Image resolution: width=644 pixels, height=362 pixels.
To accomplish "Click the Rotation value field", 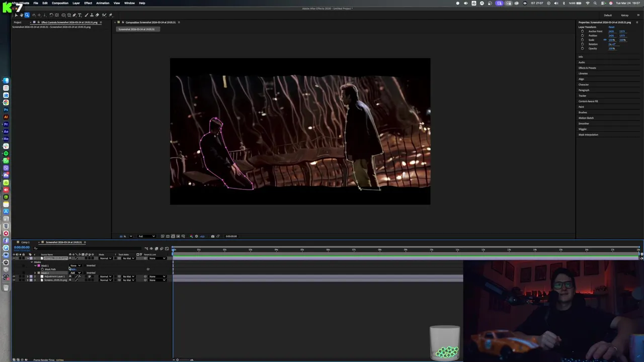I will [x=612, y=44].
